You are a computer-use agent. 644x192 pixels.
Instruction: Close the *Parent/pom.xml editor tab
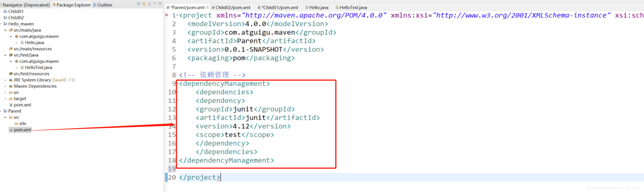pyautogui.click(x=207, y=7)
